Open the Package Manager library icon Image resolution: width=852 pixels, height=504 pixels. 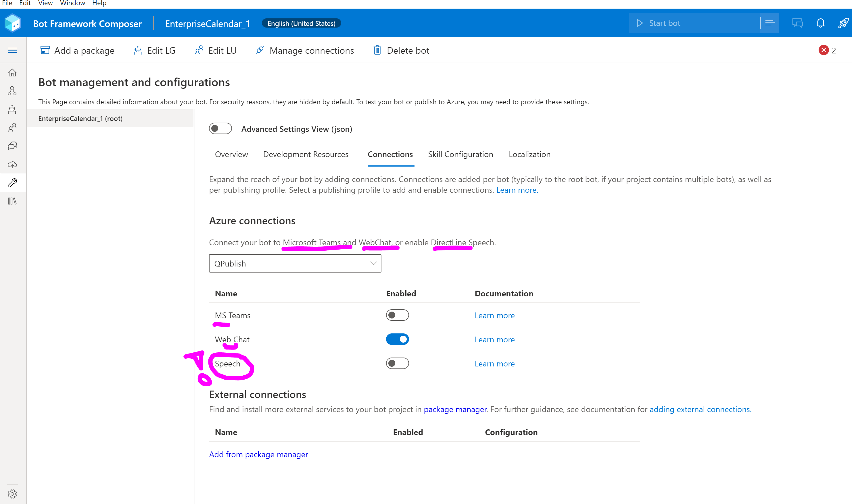[x=12, y=201]
